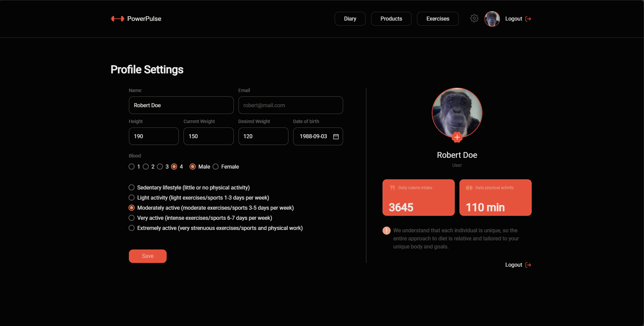
Task: Select blood type 2
Action: (x=146, y=167)
